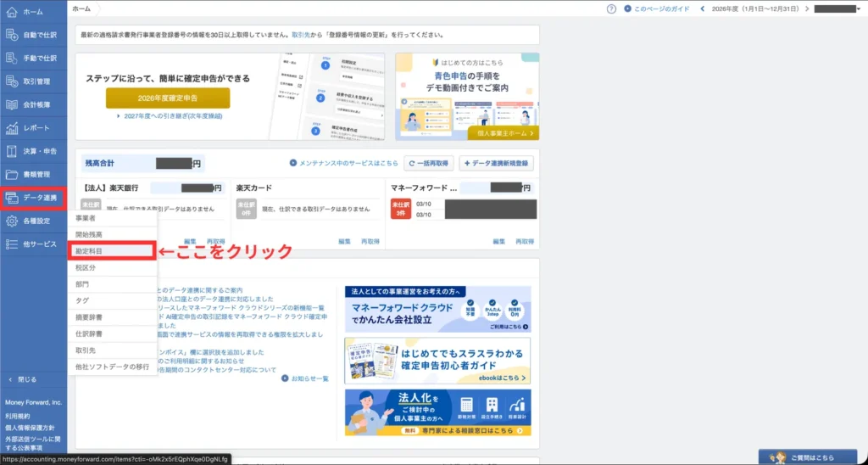Image resolution: width=868 pixels, height=465 pixels.
Task: Go to next fiscal year with right chevron
Action: [x=807, y=8]
